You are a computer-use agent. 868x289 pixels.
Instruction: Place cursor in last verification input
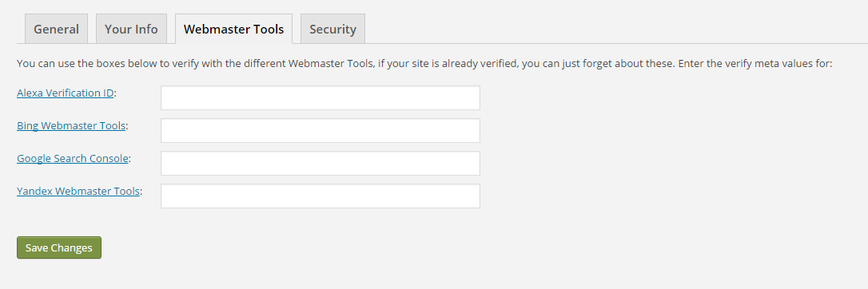click(x=321, y=196)
